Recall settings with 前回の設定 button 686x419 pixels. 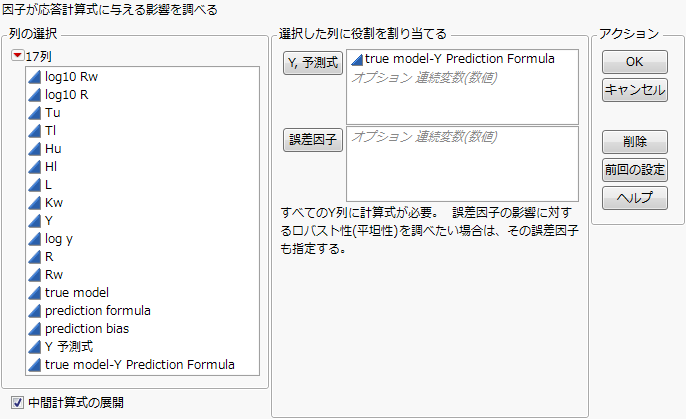(x=634, y=169)
